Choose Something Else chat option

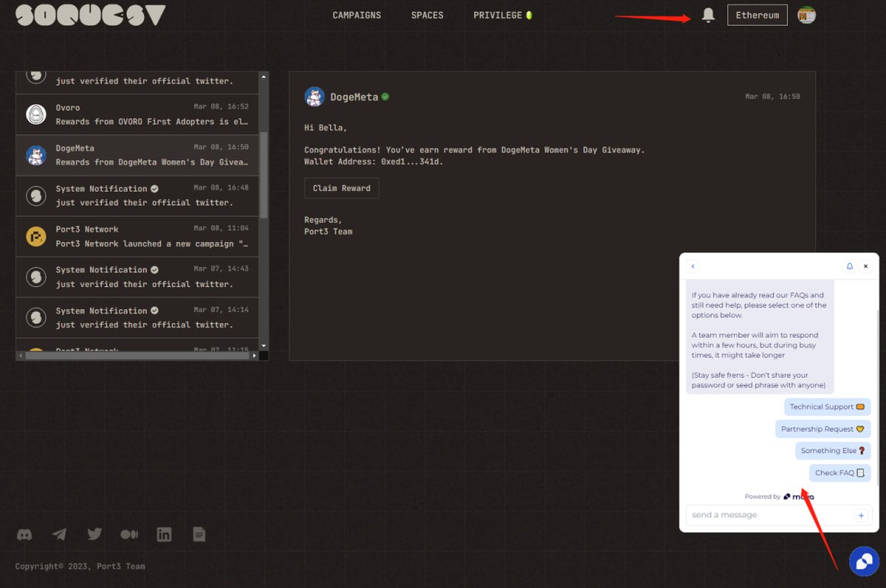click(833, 451)
